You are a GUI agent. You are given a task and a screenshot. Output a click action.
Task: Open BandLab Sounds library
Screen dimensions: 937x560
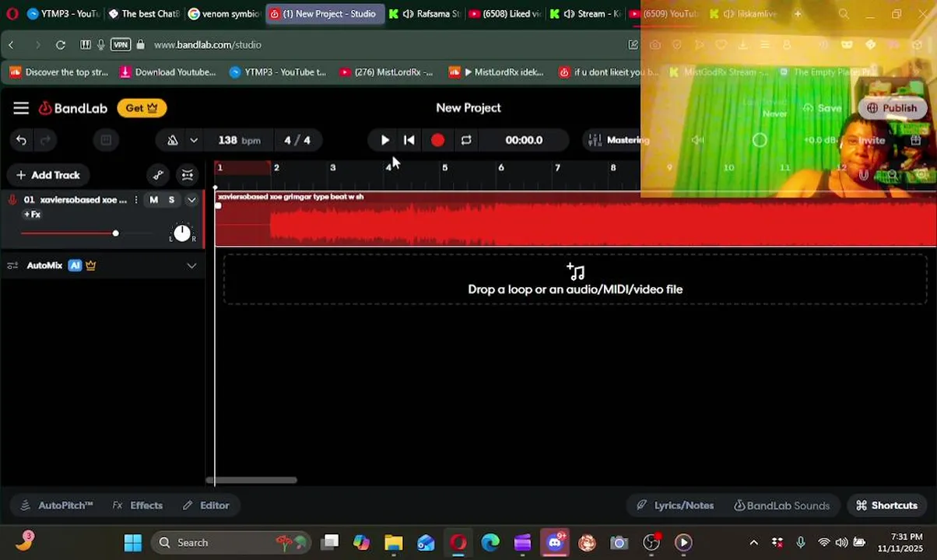pyautogui.click(x=781, y=506)
